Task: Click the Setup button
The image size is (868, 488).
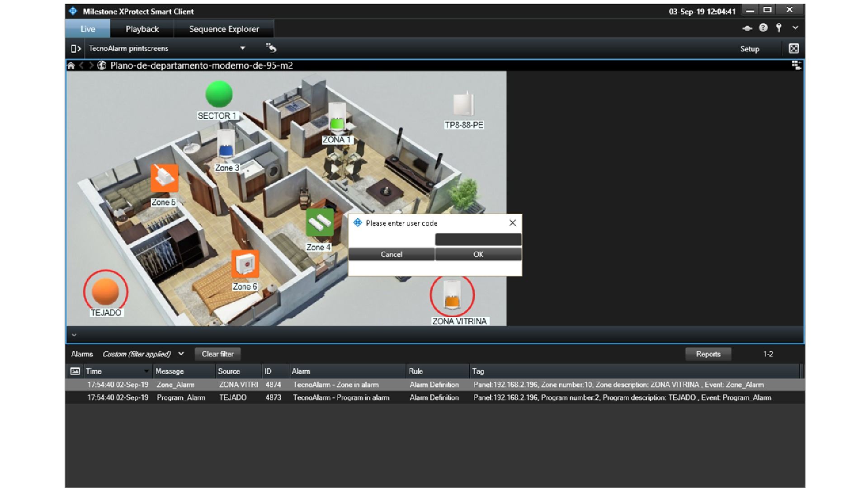Action: pyautogui.click(x=750, y=49)
